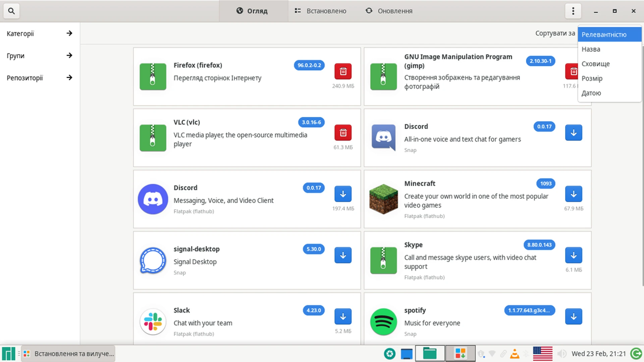
Task: Remove VLC with the red trash button
Action: [x=343, y=133]
